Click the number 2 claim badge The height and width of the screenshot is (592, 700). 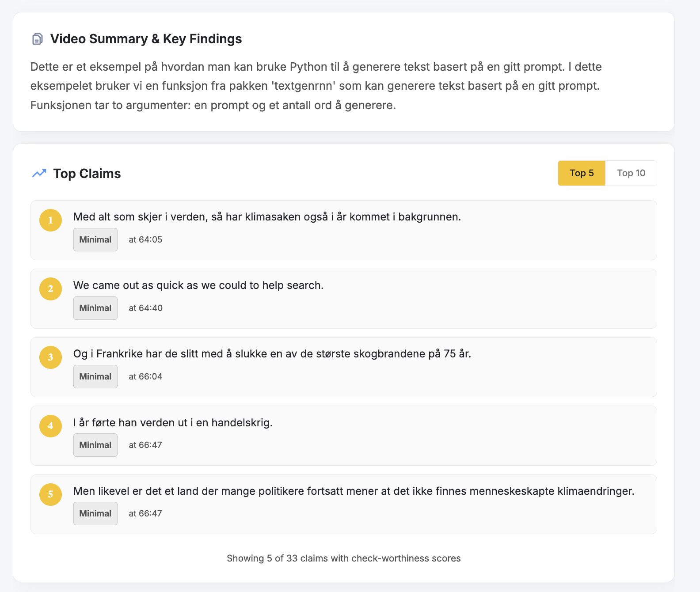click(50, 289)
